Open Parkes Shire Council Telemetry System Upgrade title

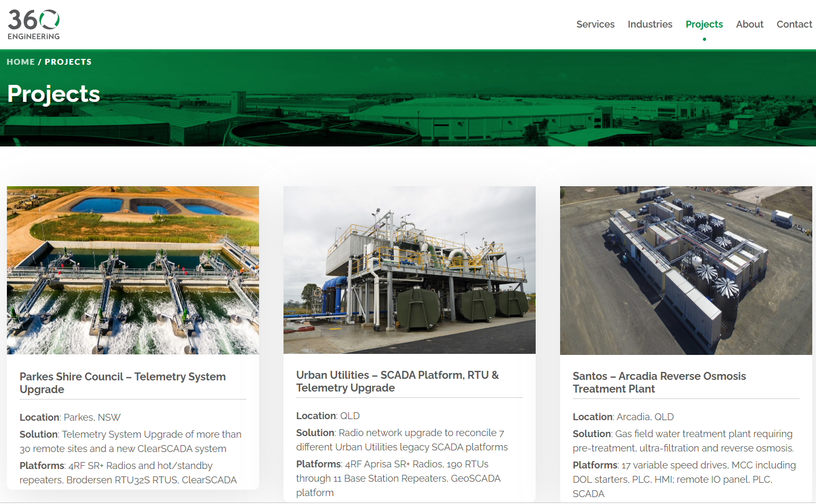[x=123, y=383]
